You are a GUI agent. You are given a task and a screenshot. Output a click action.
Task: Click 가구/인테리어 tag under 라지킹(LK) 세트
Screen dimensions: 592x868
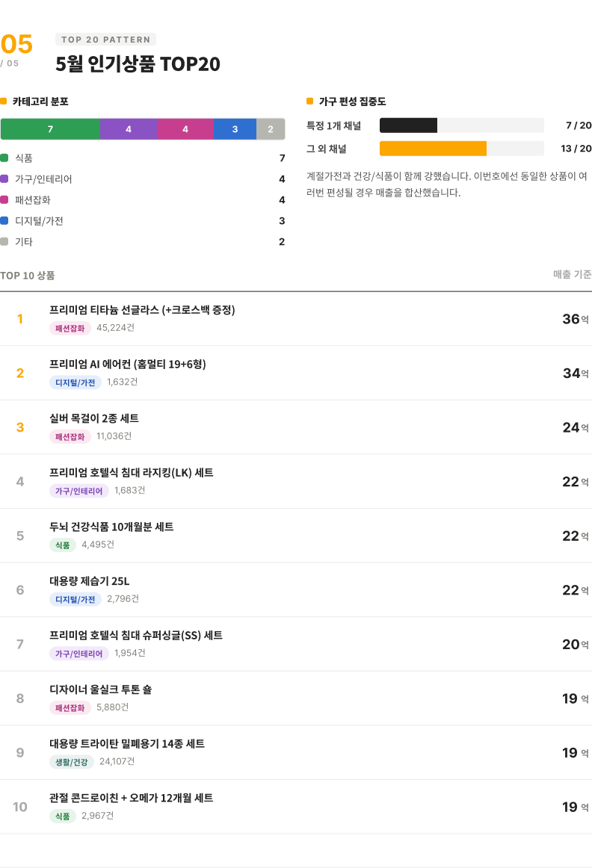pos(78,491)
